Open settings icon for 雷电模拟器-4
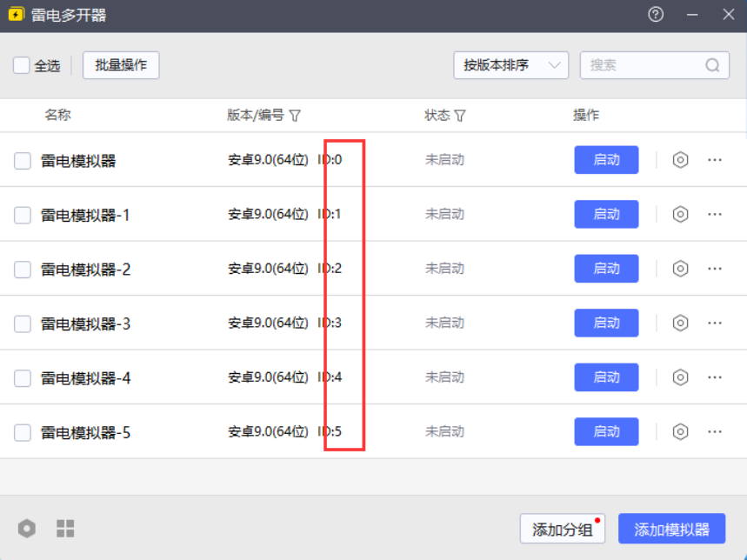The height and width of the screenshot is (560, 747). tap(680, 377)
